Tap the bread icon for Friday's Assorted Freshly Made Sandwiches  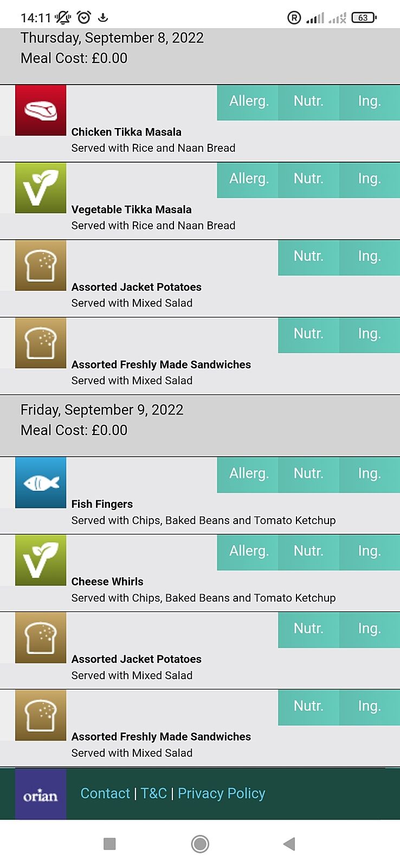41,715
